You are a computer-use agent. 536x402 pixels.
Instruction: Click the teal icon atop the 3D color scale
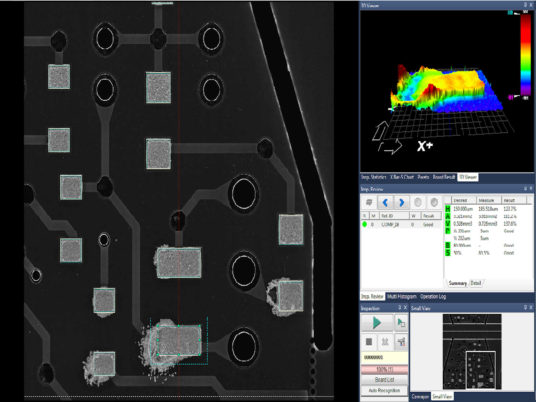pyautogui.click(x=510, y=13)
